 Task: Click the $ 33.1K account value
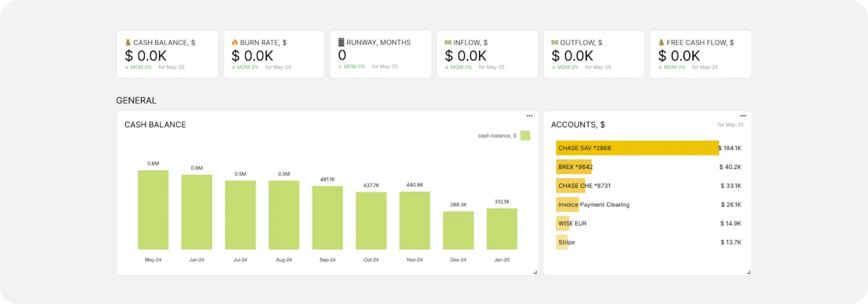pyautogui.click(x=730, y=186)
